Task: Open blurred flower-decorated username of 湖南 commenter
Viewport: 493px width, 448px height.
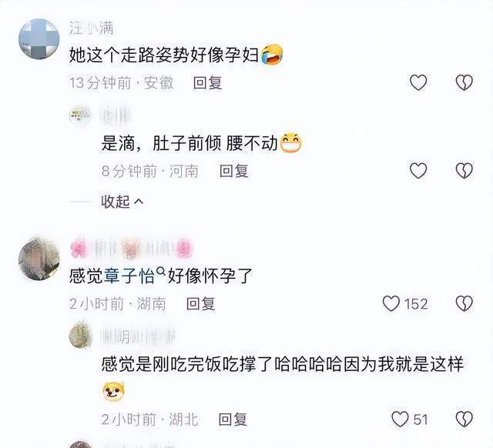Action: (x=131, y=248)
